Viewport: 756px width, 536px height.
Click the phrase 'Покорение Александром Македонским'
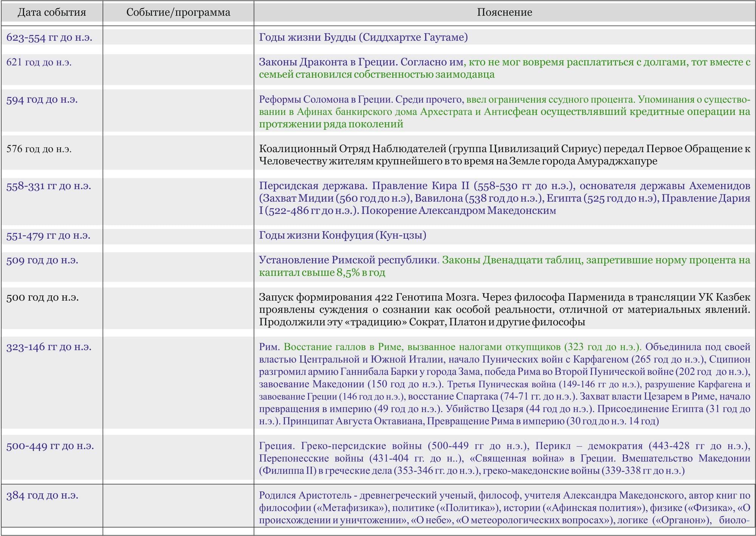[x=459, y=211]
